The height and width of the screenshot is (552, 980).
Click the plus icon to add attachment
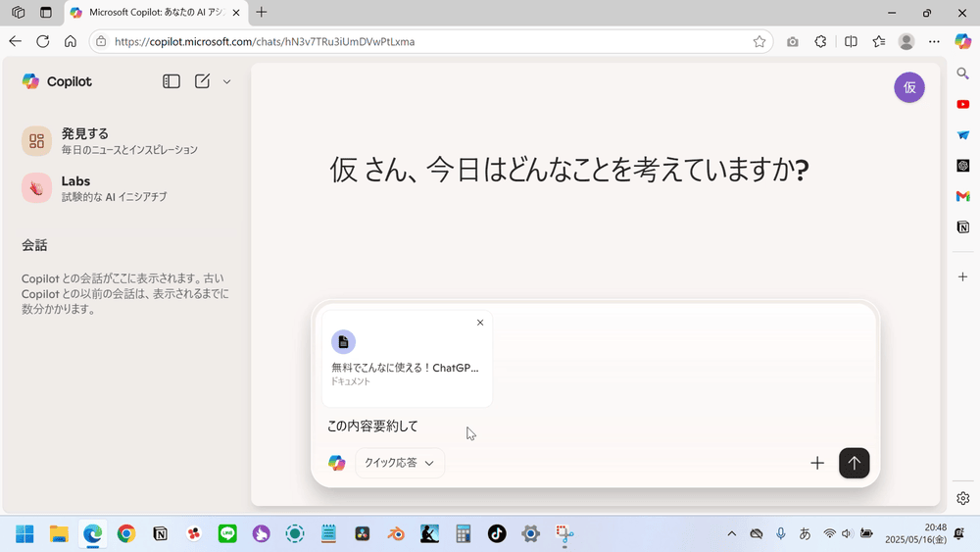[x=817, y=463]
